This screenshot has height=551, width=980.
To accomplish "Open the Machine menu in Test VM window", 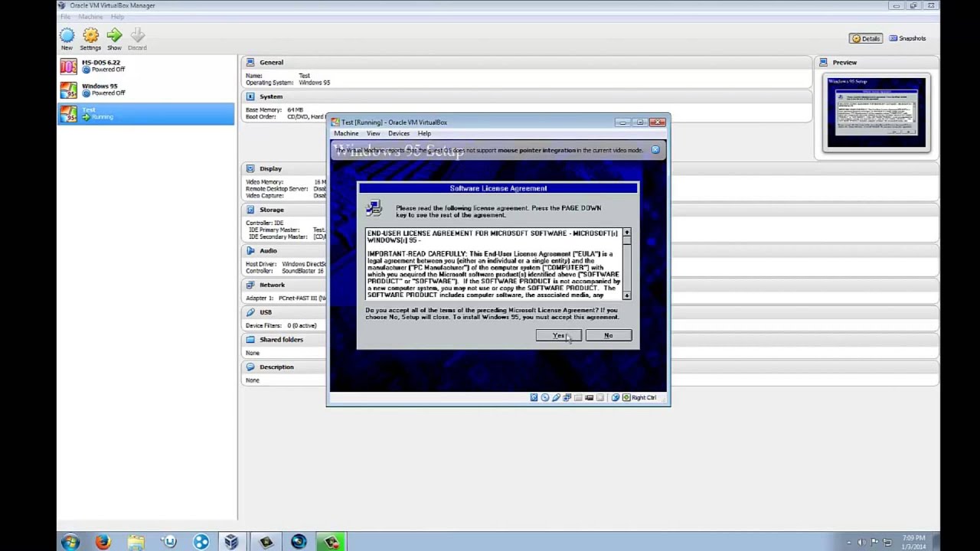I will [346, 133].
